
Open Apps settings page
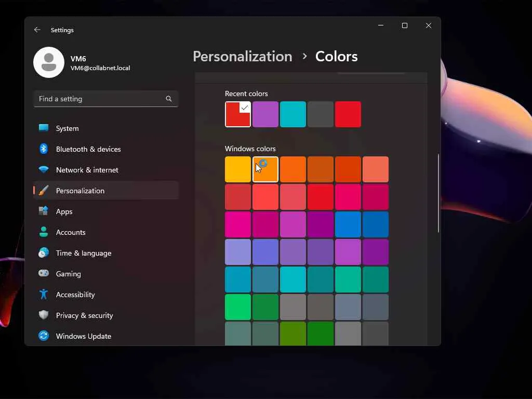tap(106, 211)
